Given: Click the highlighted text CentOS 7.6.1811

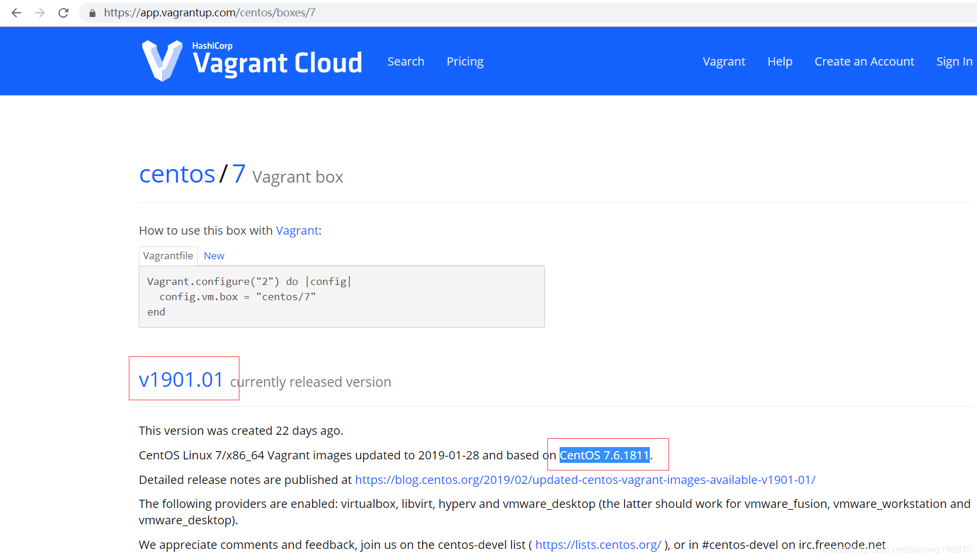Looking at the screenshot, I should [x=605, y=455].
